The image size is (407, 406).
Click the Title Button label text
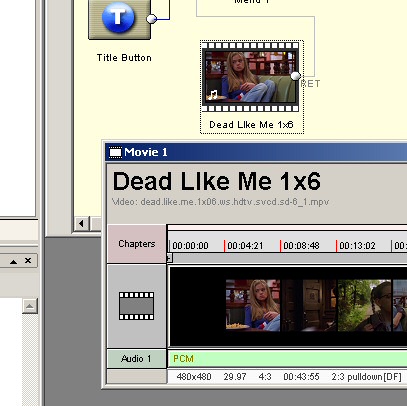(x=124, y=58)
